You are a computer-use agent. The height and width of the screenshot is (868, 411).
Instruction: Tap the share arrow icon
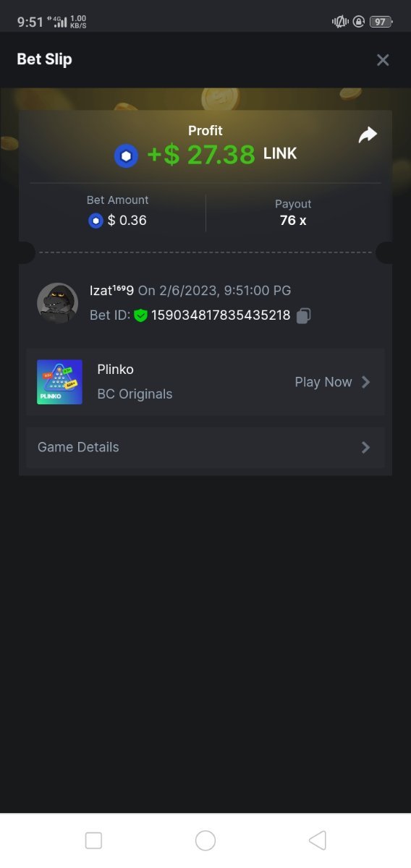point(368,135)
